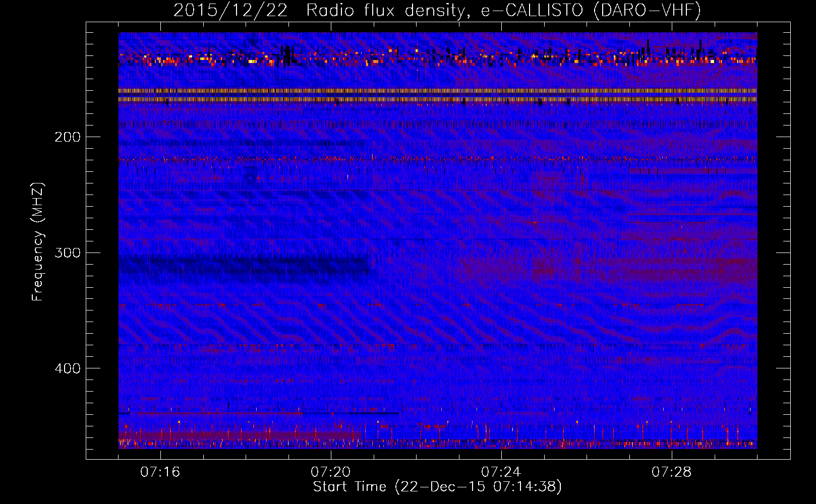Click the 'Start Time (22-Dec-15 07:14:38)' label

click(437, 487)
